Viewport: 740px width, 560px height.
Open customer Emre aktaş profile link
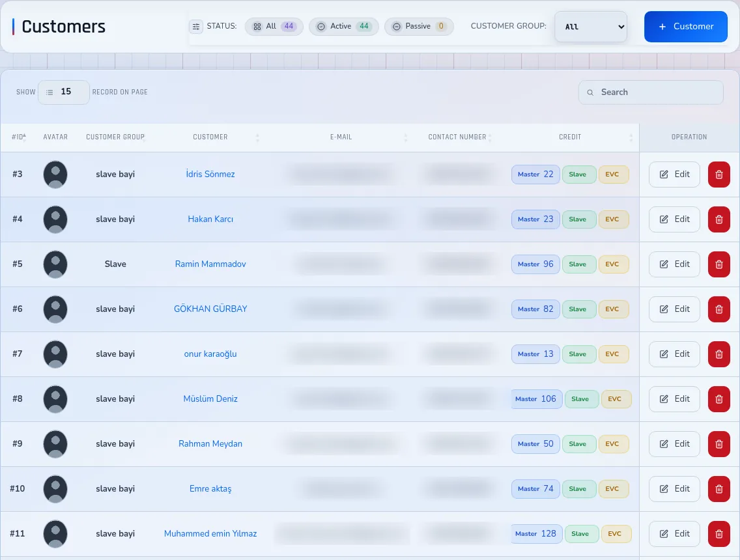(x=210, y=489)
